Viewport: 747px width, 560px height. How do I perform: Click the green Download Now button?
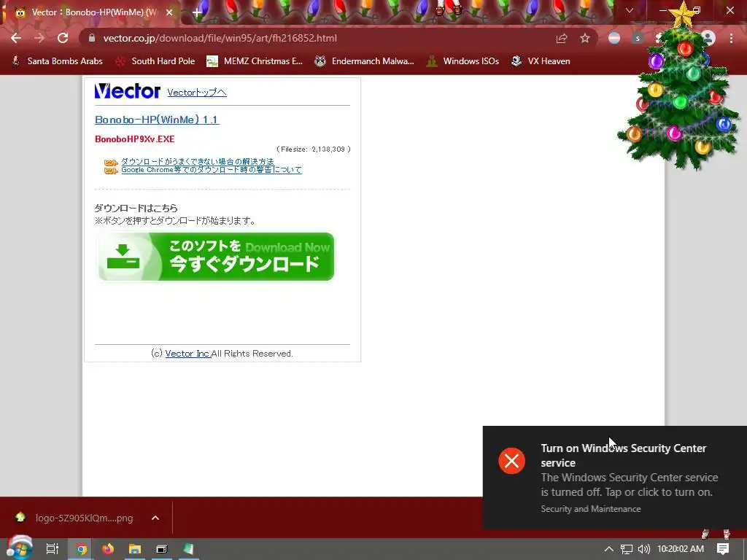coord(216,257)
